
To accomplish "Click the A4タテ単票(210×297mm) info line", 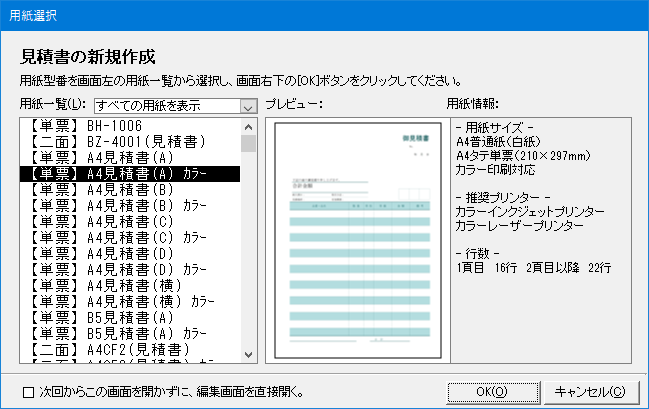I will click(x=523, y=156).
